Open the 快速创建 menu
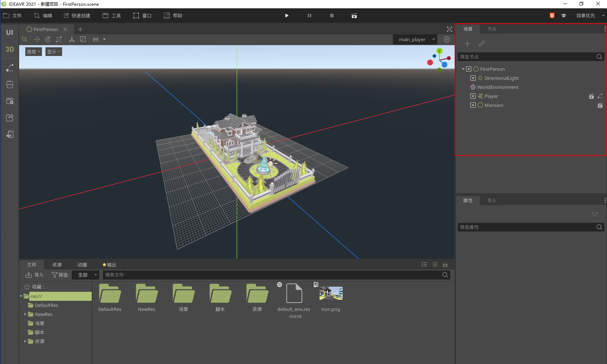The height and width of the screenshot is (364, 607). tap(77, 16)
